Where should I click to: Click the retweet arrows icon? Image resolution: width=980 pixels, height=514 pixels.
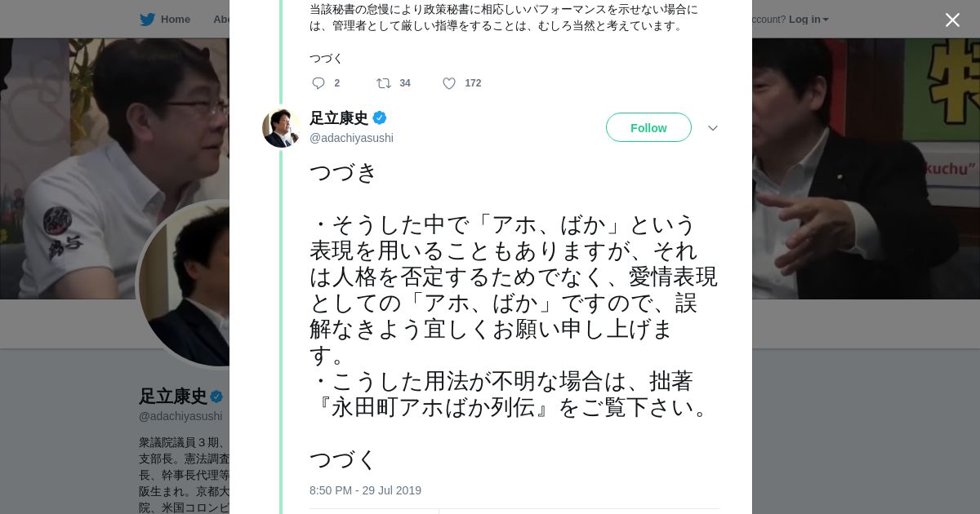383,83
